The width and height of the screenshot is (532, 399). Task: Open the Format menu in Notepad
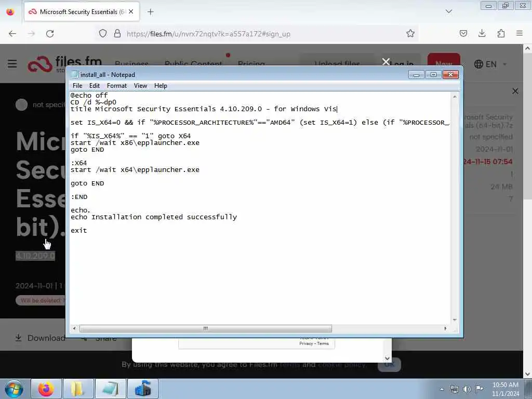[117, 86]
